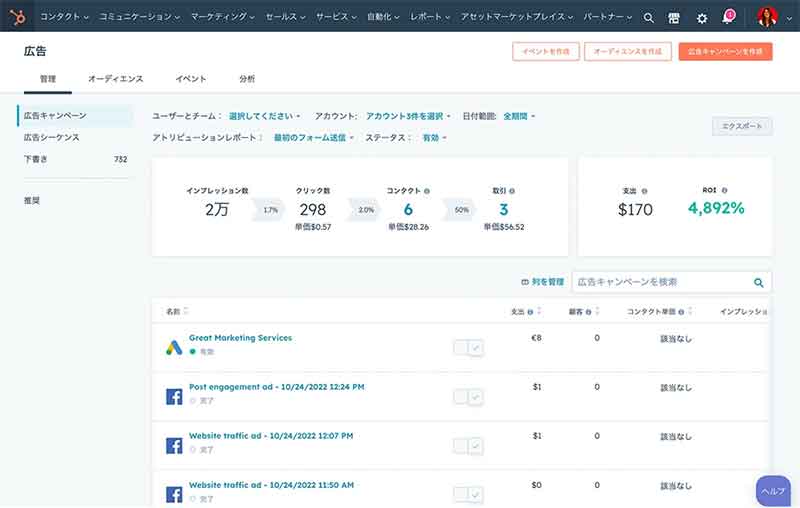Open the notifications bell
Image resolution: width=800 pixels, height=508 pixels.
coord(729,16)
